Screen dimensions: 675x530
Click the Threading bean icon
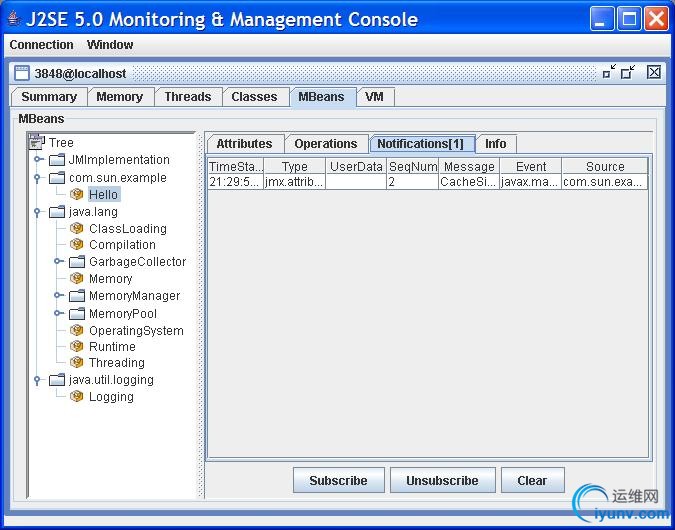(x=77, y=363)
